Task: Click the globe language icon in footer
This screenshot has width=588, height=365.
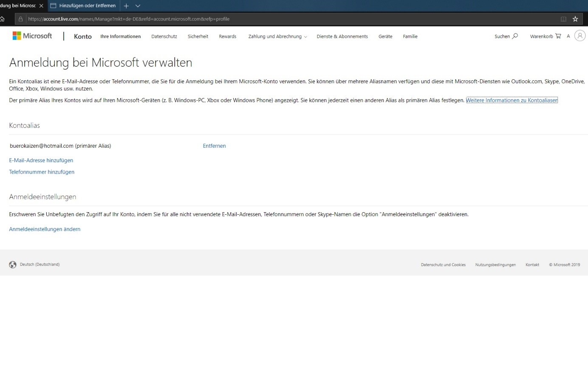Action: pos(13,264)
